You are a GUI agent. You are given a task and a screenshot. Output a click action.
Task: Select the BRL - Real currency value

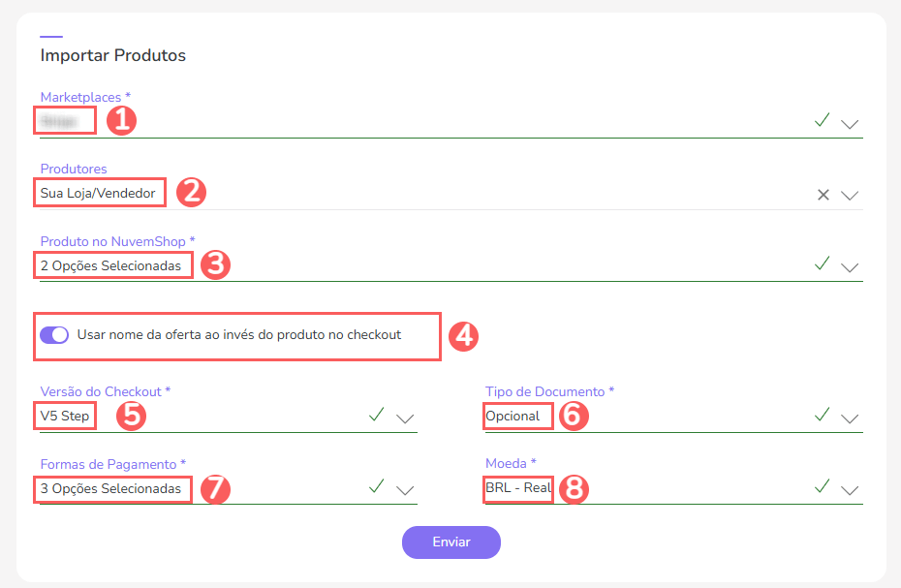tap(518, 488)
